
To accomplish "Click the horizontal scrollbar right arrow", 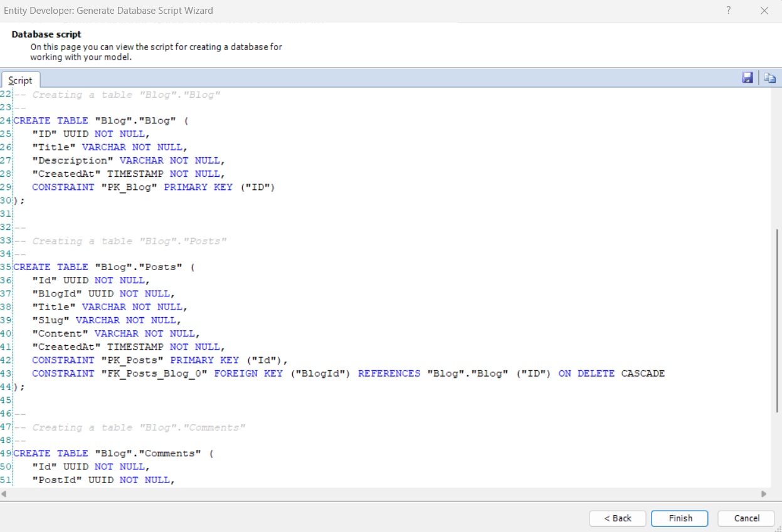I will click(x=764, y=494).
